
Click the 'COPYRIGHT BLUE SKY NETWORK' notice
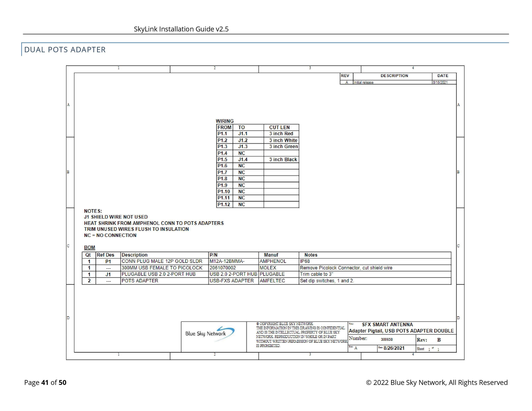pyautogui.click(x=285, y=324)
